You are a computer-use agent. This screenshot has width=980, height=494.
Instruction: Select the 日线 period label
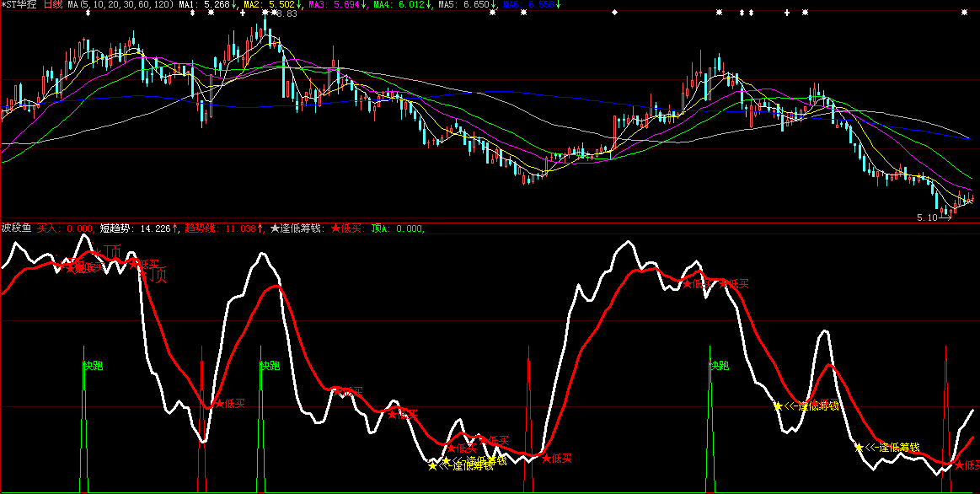[x=53, y=5]
